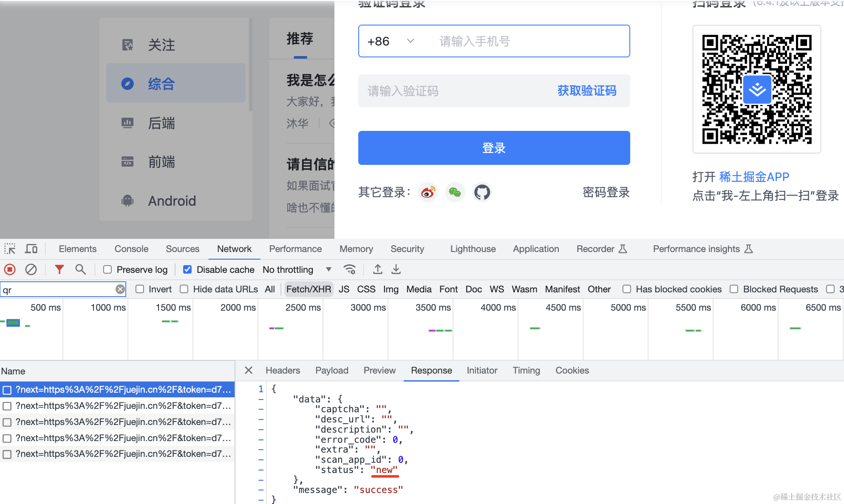Open network search via the magnifier icon
This screenshot has width=844, height=504.
pos(80,269)
